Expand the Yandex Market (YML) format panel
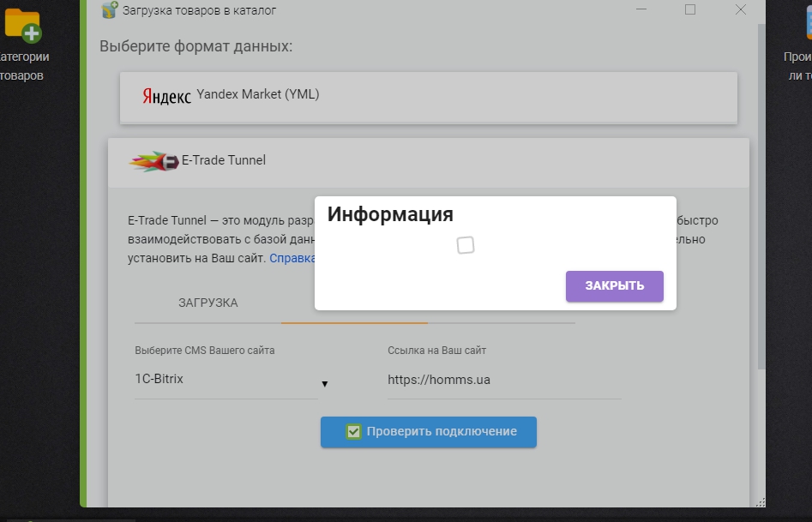 coord(428,98)
